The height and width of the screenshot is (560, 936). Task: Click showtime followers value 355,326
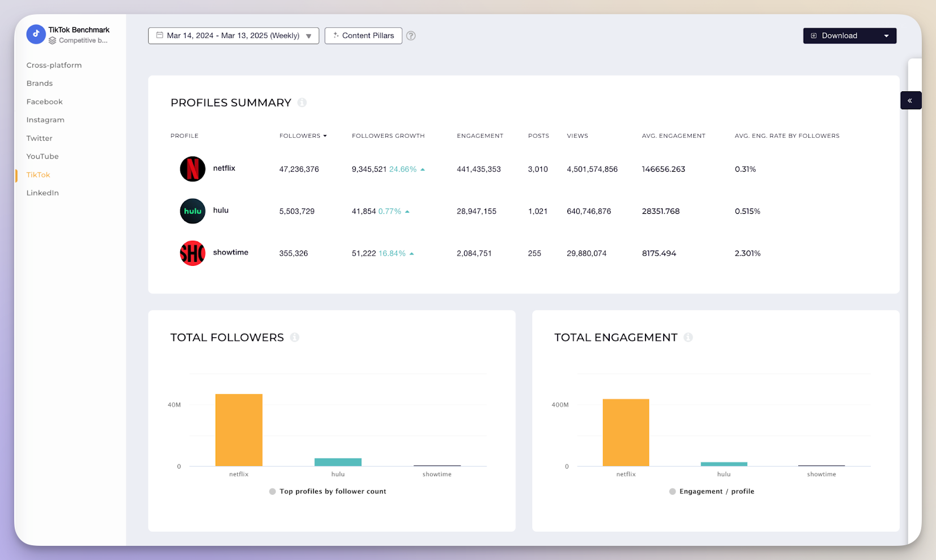pos(293,253)
